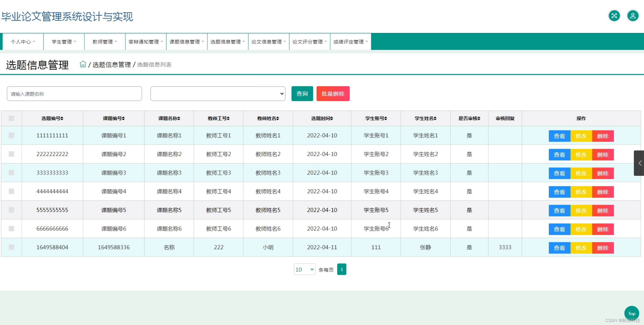Click the home icon in the breadcrumb

[83, 64]
